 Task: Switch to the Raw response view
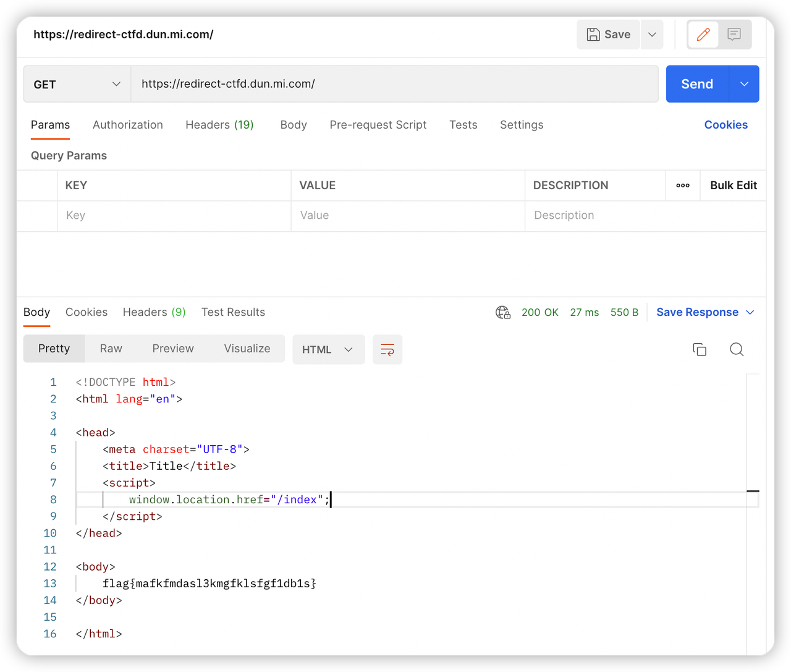[x=111, y=349]
